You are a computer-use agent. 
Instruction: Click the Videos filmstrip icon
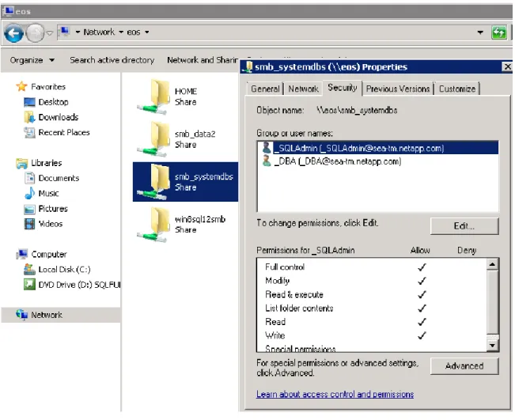click(29, 224)
